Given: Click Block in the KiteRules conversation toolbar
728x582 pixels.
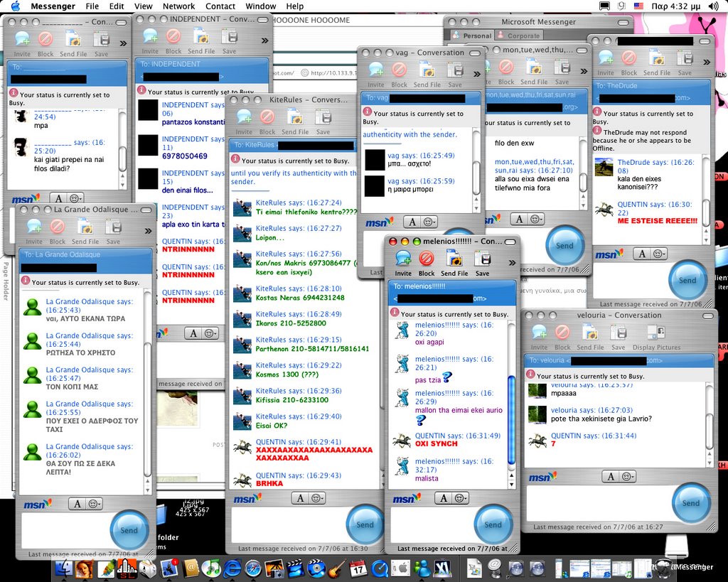Looking at the screenshot, I should coord(267,122).
